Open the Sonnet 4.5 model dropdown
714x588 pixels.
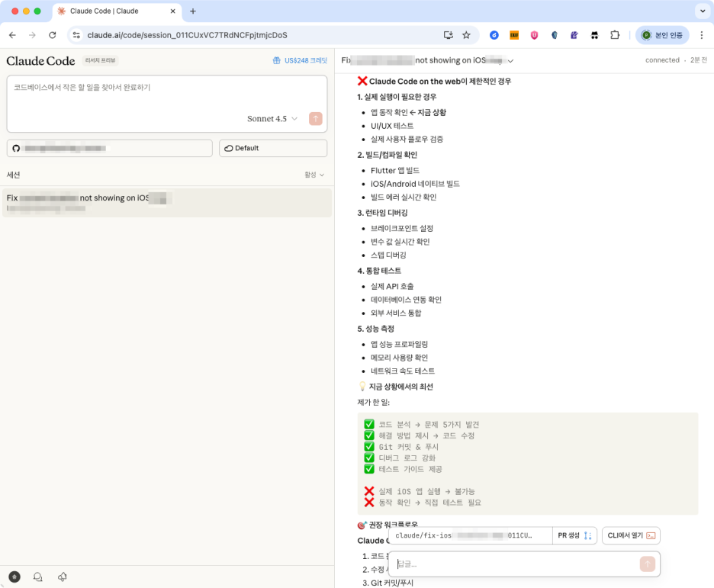point(272,118)
